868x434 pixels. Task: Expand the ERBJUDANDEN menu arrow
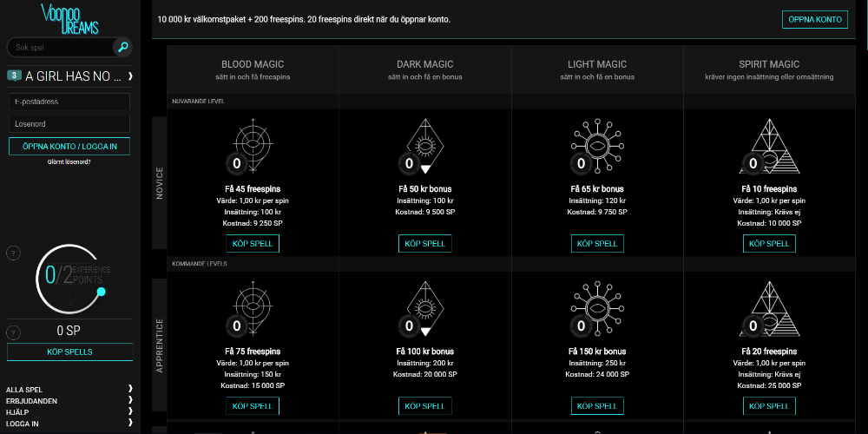point(130,401)
